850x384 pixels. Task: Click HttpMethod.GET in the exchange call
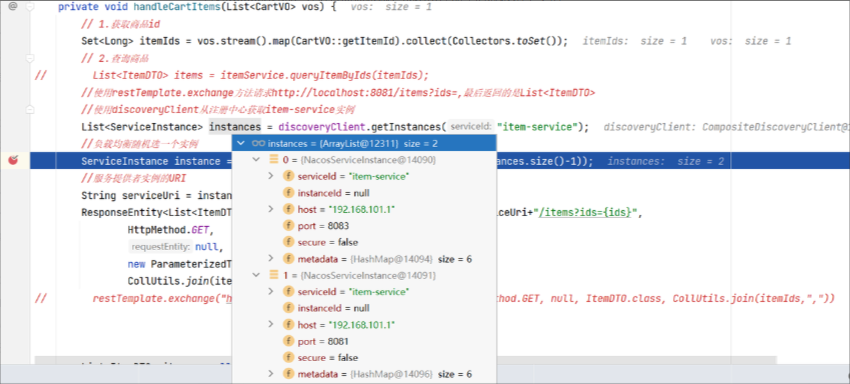click(169, 229)
